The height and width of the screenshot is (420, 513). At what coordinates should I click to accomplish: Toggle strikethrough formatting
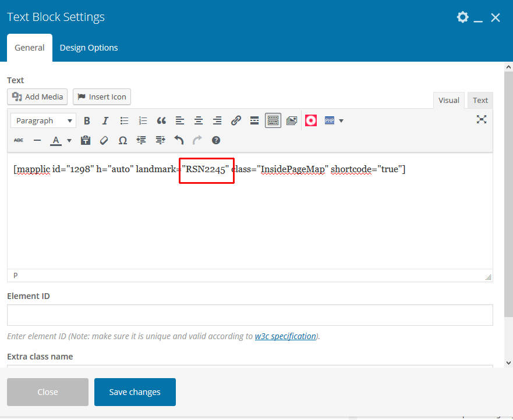click(x=19, y=140)
